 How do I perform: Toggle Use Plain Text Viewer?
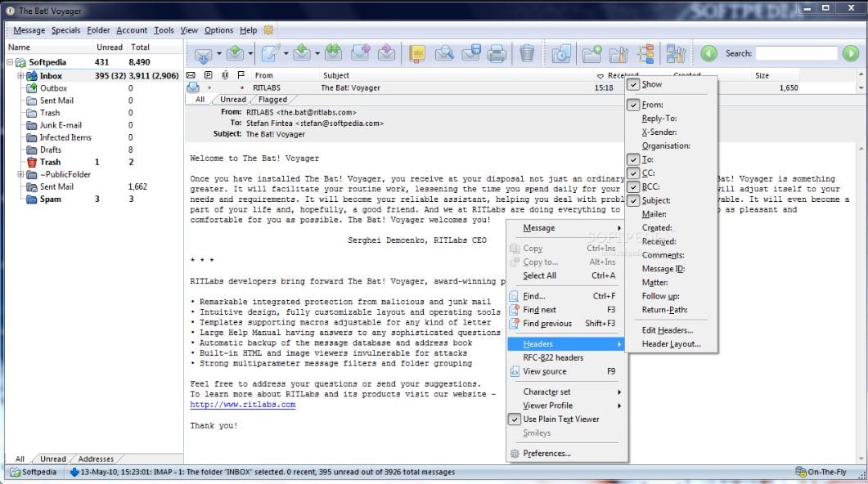[568, 419]
